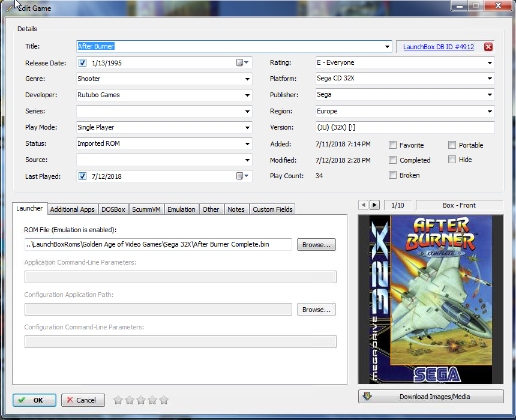Open the LaunchBox DB ID #4912 link
This screenshot has width=516, height=420.
[439, 47]
